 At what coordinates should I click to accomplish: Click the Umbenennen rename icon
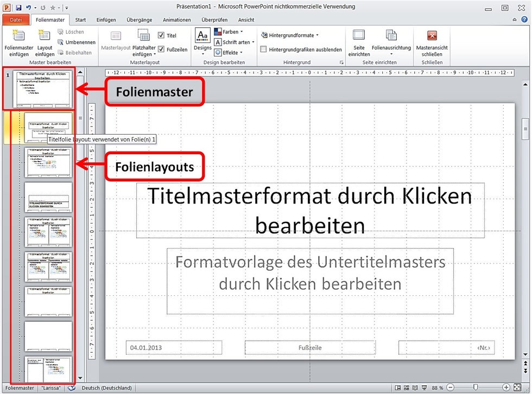point(60,42)
